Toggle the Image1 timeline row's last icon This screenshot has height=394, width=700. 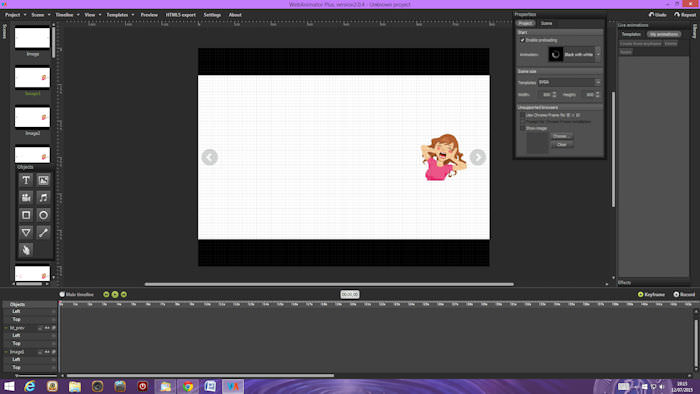point(54,352)
